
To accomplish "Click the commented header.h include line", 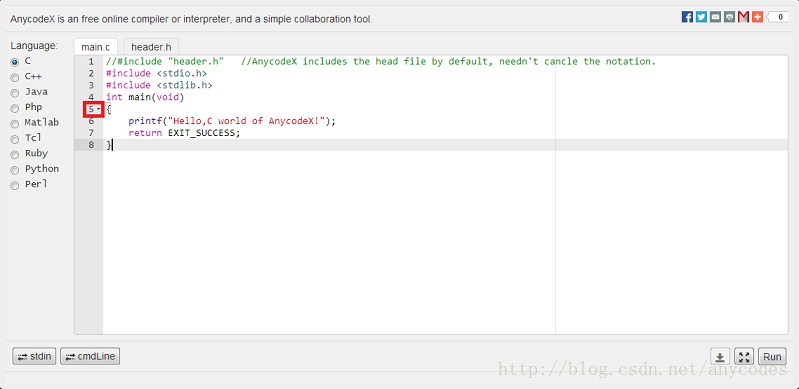I will [381, 62].
